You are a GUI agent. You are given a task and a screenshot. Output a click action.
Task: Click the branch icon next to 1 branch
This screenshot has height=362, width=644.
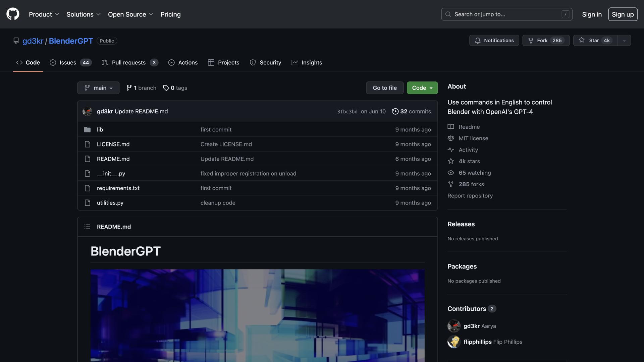point(129,88)
